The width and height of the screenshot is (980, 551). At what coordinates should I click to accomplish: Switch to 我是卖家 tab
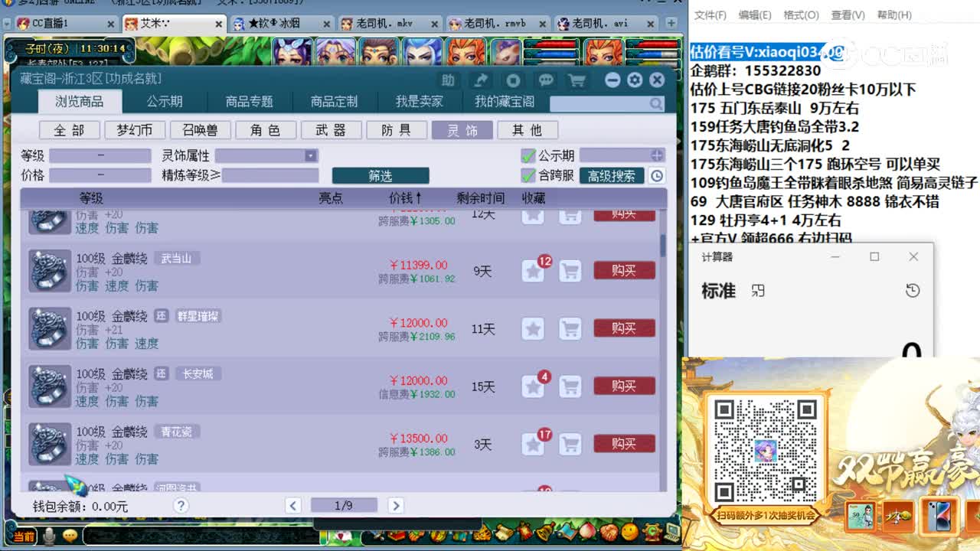[x=419, y=102]
